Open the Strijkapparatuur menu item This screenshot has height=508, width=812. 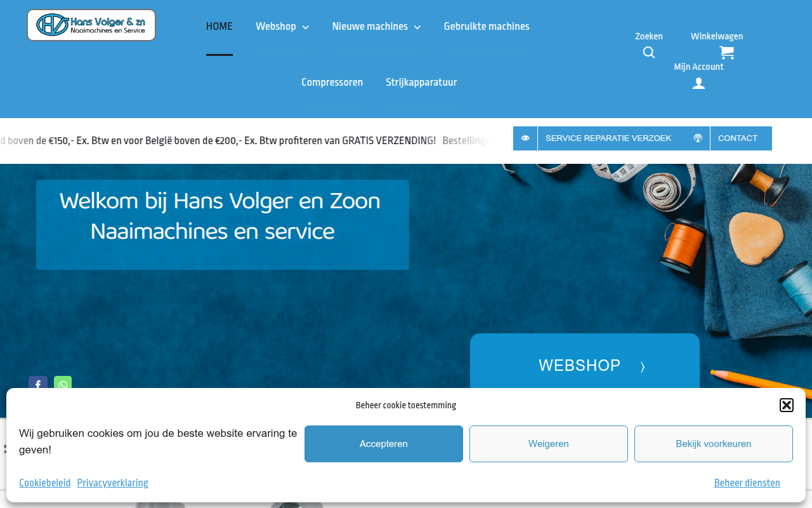[421, 83]
